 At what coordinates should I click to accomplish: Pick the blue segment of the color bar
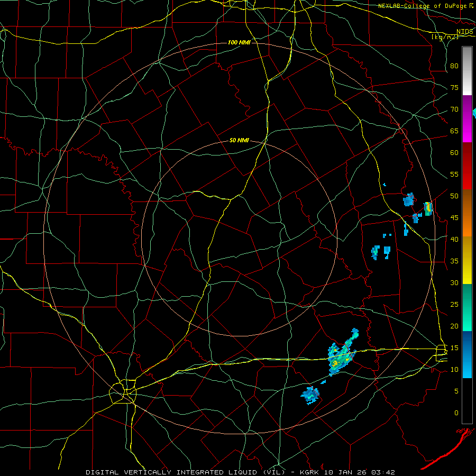[x=467, y=354]
